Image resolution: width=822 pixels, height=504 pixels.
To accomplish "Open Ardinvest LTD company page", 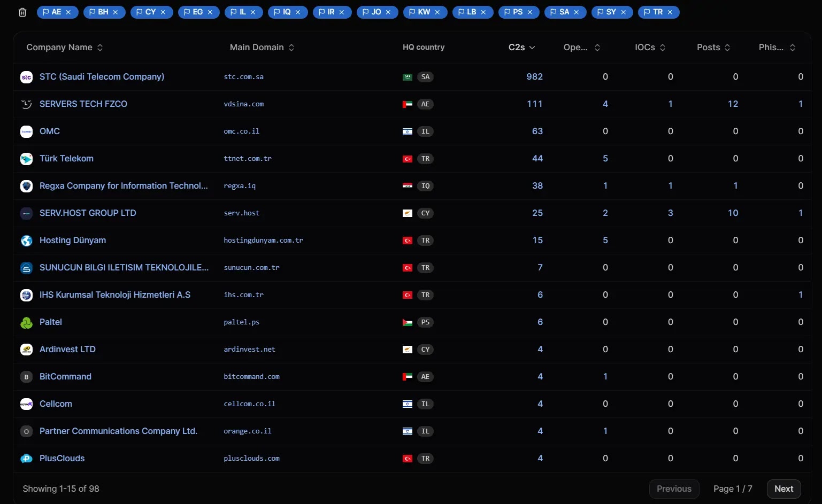I will pos(67,350).
